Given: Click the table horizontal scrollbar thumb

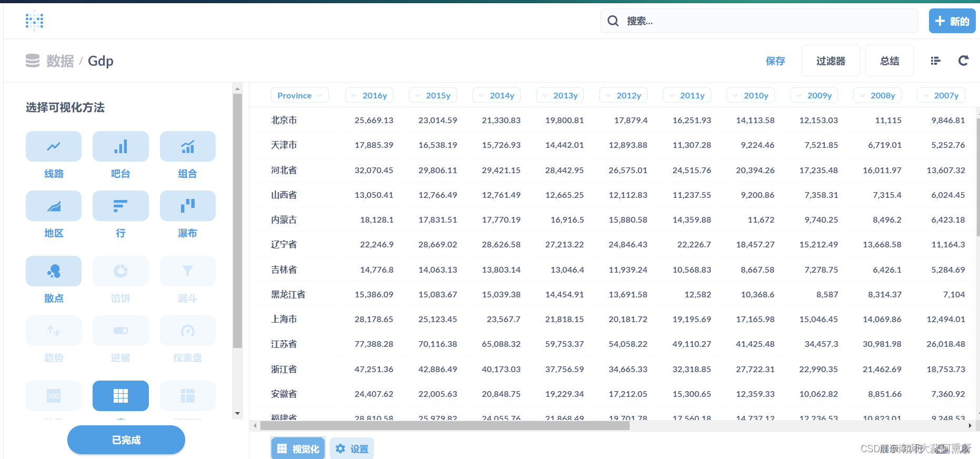Looking at the screenshot, I should tap(444, 425).
